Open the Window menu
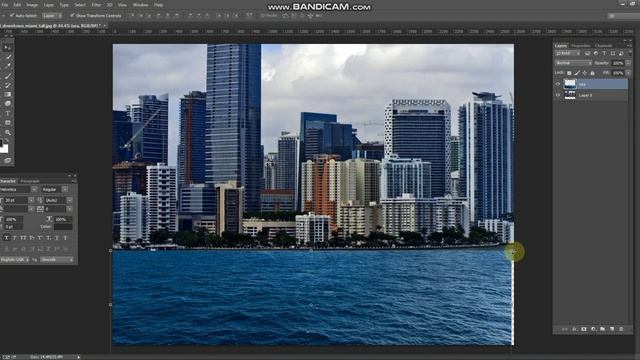Viewport: 640px width, 360px height. (x=140, y=5)
